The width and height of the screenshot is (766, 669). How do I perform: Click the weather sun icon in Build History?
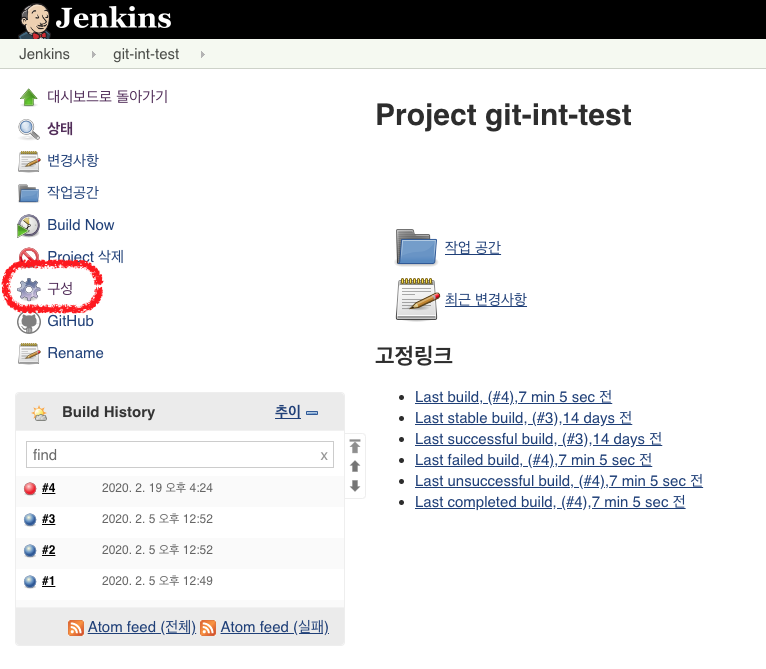(x=40, y=413)
